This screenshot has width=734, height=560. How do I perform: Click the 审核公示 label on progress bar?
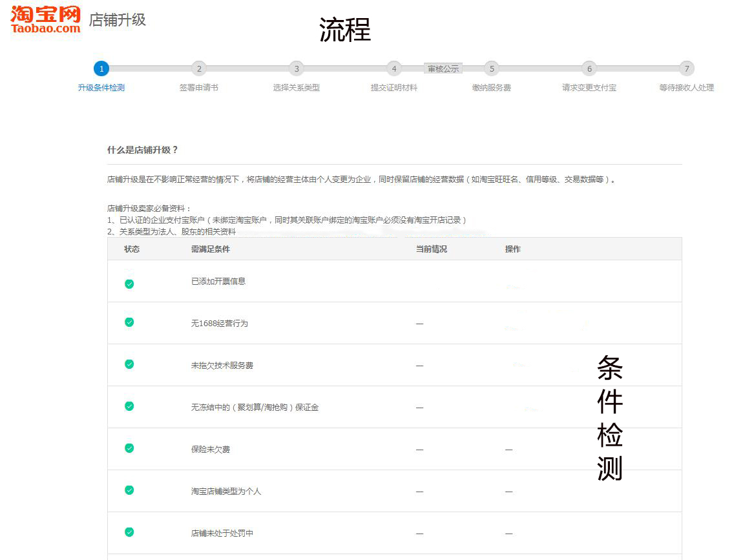tap(443, 68)
